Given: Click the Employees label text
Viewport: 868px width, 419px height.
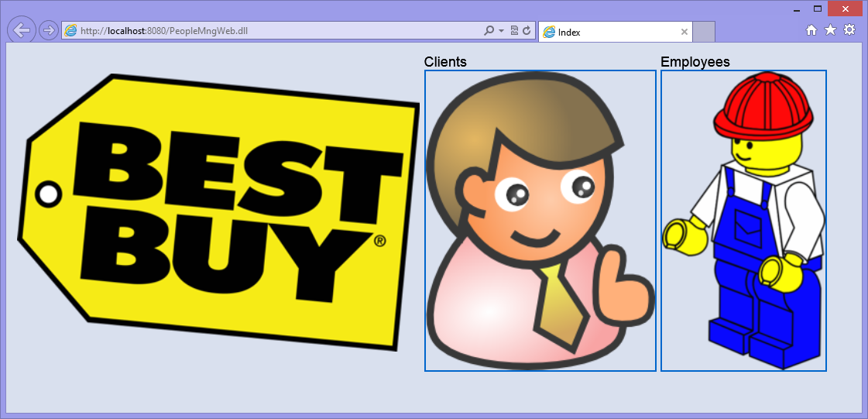Looking at the screenshot, I should pyautogui.click(x=695, y=62).
